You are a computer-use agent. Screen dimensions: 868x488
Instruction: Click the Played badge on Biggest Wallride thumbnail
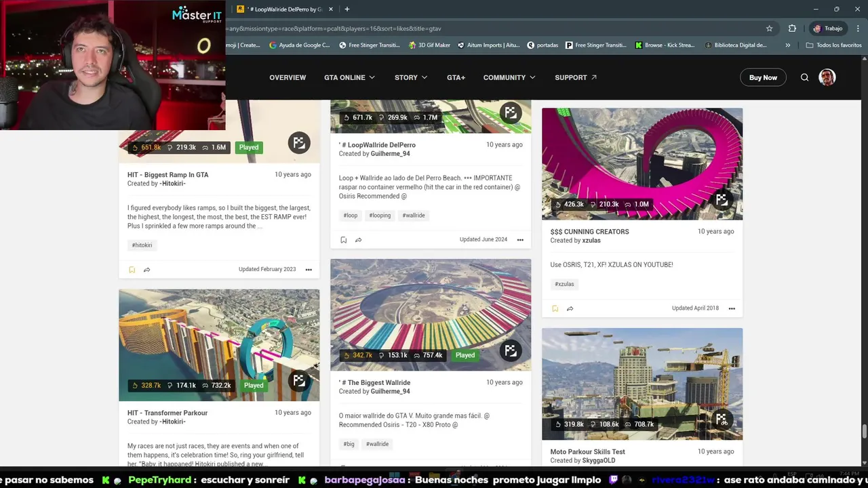465,355
